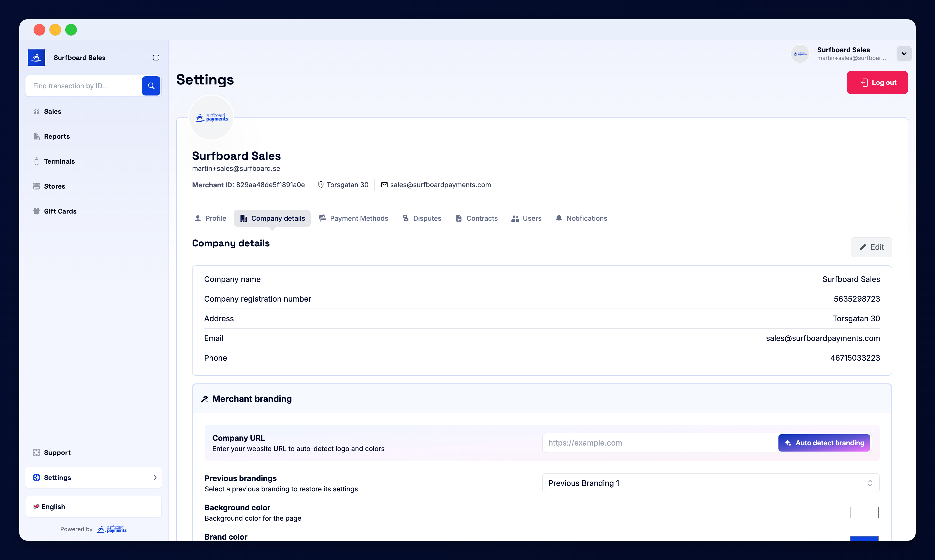Click the Terminals icon in the sidebar
Viewport: 935px width, 560px height.
36,161
